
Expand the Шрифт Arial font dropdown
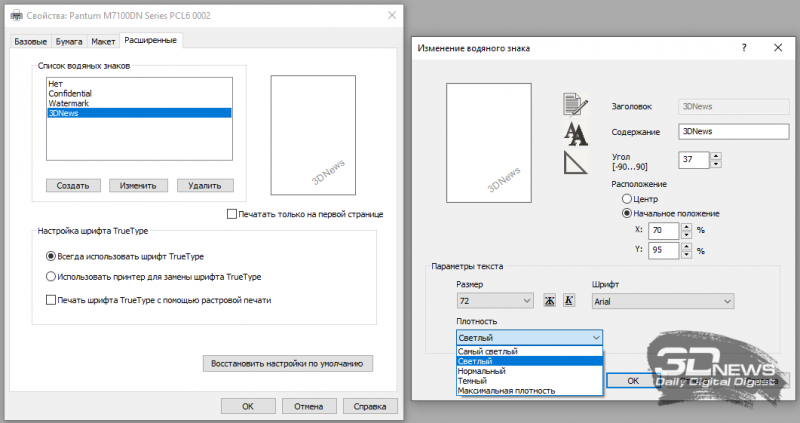[662, 301]
